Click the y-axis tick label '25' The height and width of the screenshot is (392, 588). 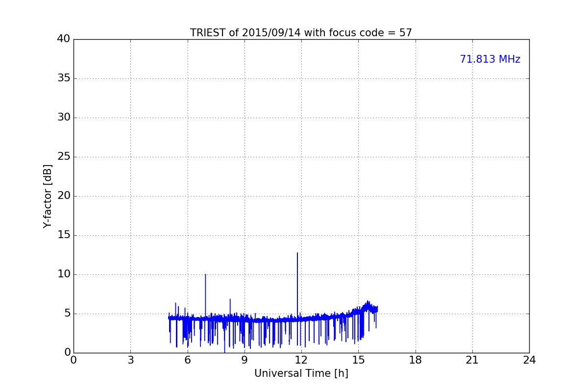pos(63,157)
